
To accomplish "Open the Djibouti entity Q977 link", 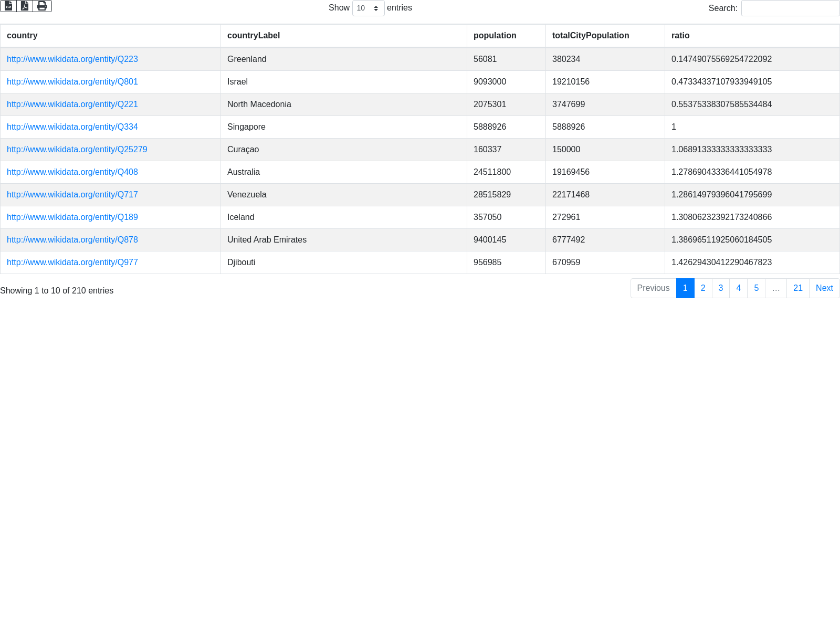I will click(x=72, y=262).
